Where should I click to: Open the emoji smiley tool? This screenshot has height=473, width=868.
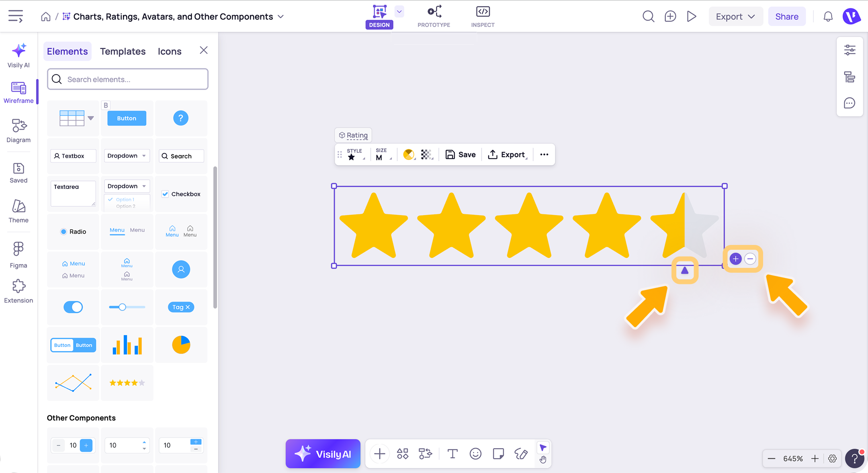click(x=475, y=454)
